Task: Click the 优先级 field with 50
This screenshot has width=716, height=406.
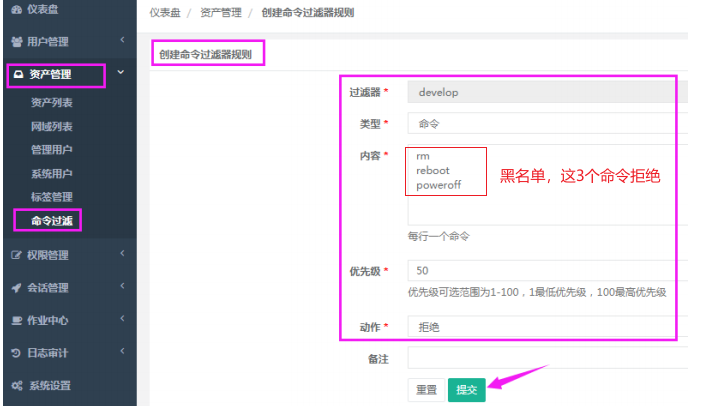Action: (x=548, y=271)
